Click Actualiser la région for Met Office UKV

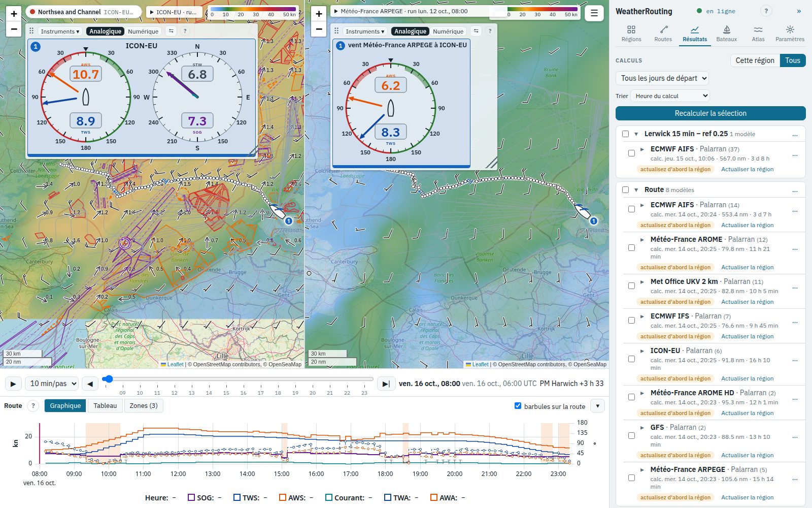click(747, 302)
